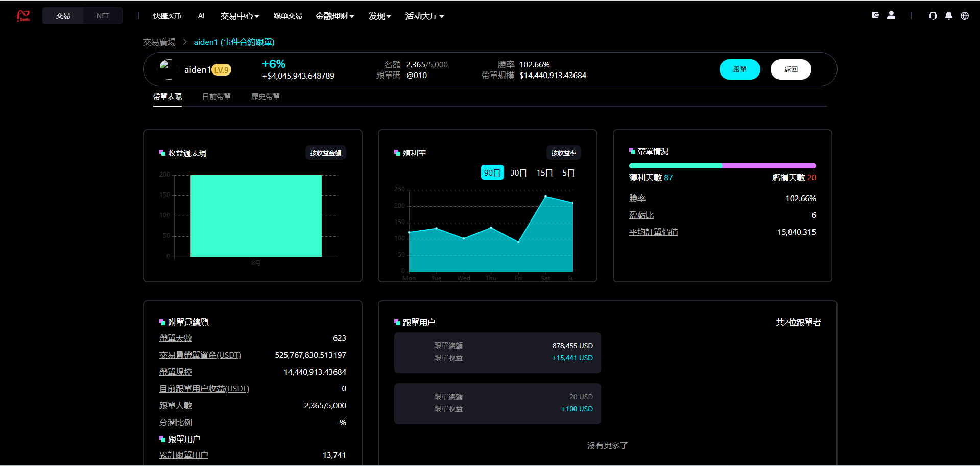This screenshot has height=466, width=980.
Task: Click the profit/loss ratio progress bar
Action: [722, 165]
